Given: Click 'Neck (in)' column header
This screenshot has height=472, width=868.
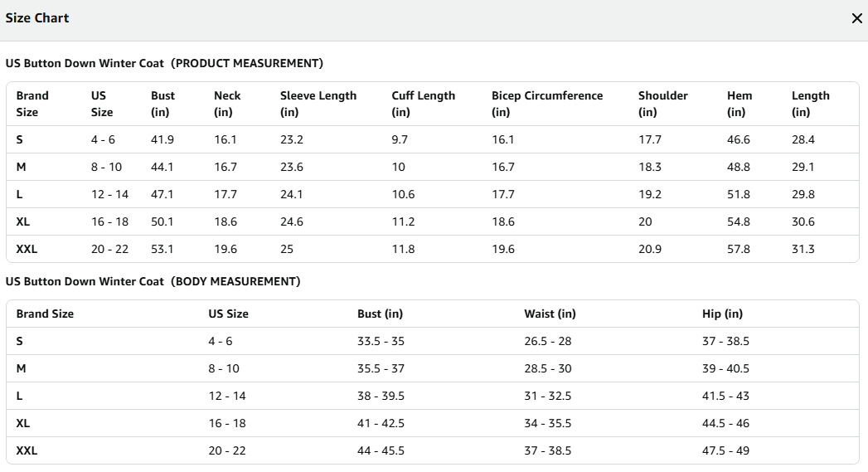Looking at the screenshot, I should coord(227,104).
